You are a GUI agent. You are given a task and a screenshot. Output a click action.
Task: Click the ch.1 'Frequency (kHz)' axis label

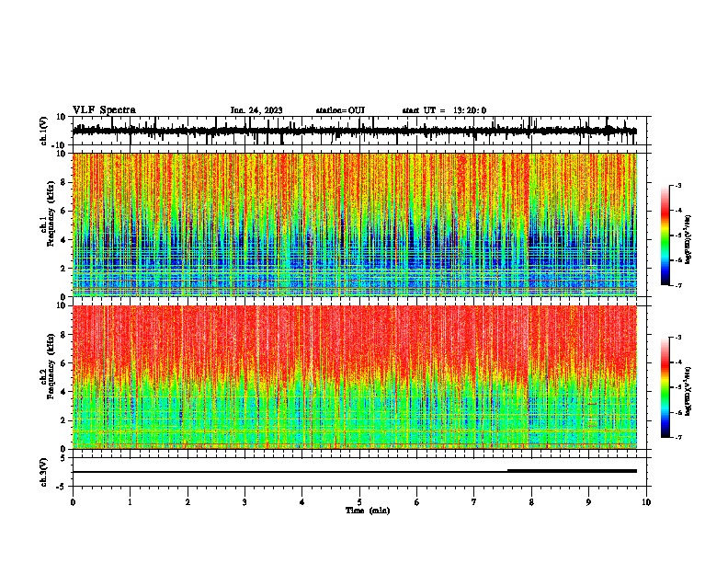51,213
